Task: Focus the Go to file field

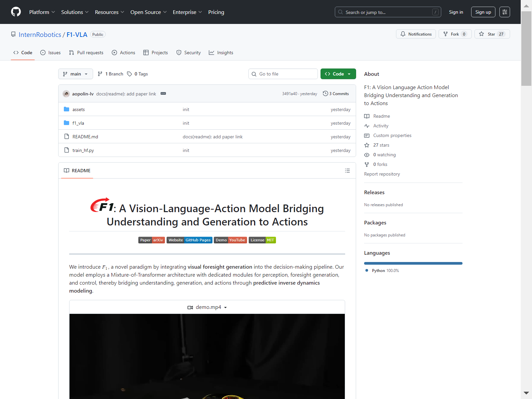Action: 283,74
